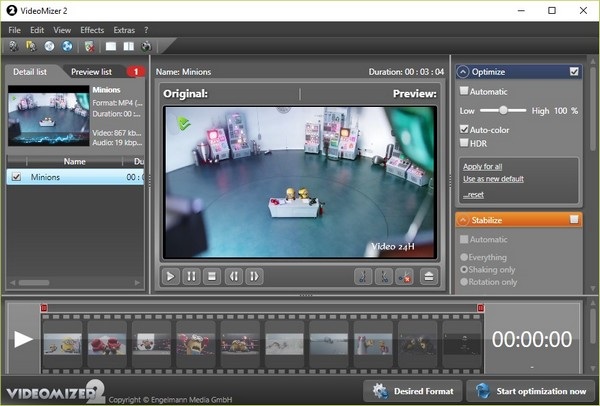The image size is (600, 406).
Task: Toggle the Optimize section checkbox
Action: click(x=574, y=72)
